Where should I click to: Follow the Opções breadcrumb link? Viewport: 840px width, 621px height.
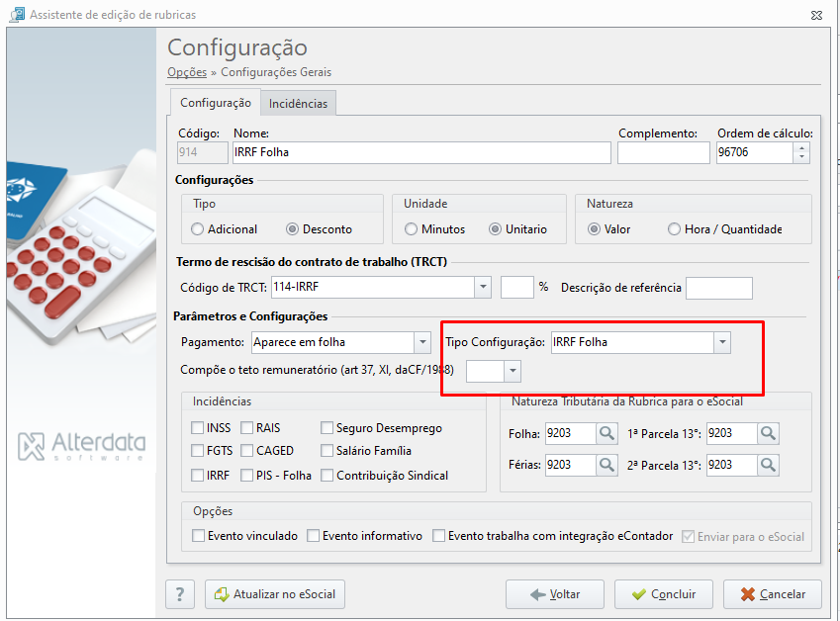(187, 72)
